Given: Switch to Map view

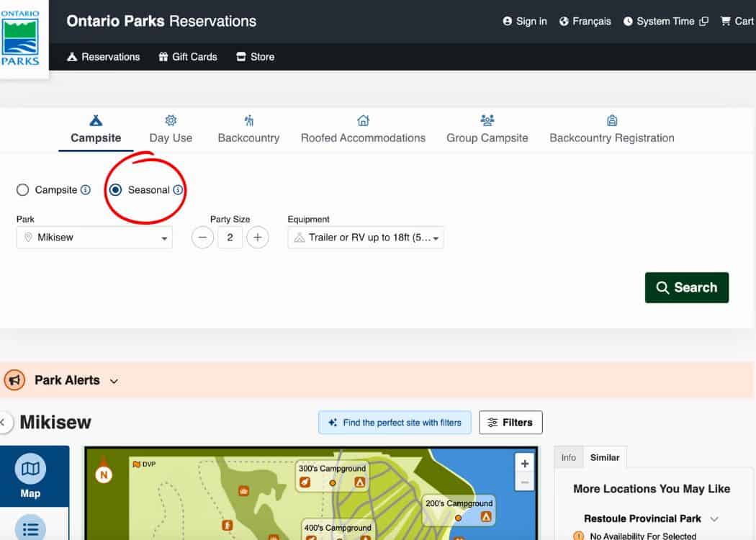Looking at the screenshot, I should 30,477.
